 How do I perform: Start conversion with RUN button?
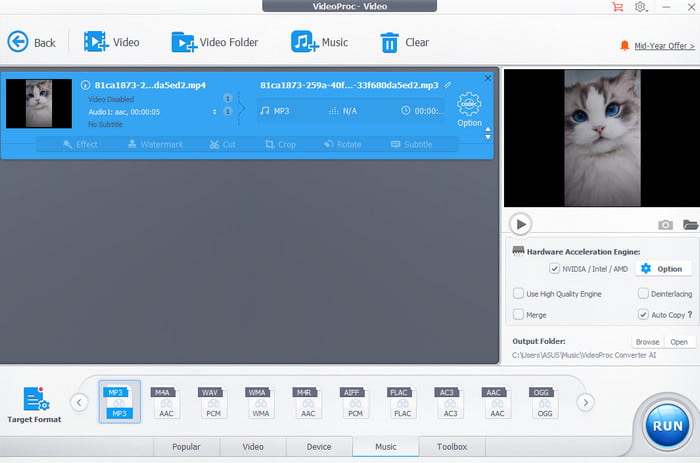coord(667,426)
